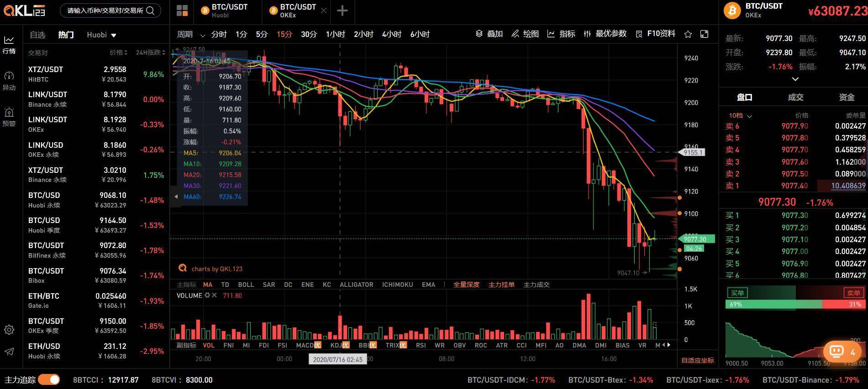The image size is (868, 389).
Task: Toggle 主力挂单 overlay on chart
Action: (501, 285)
